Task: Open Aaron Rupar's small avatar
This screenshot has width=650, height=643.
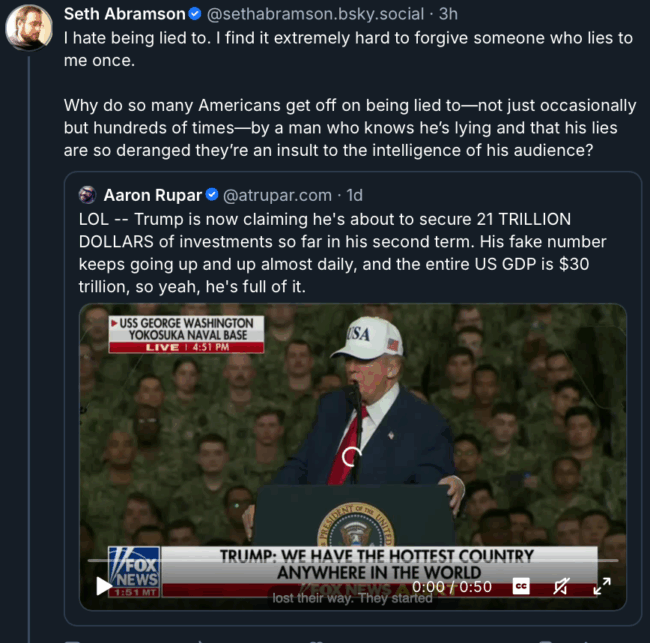Action: [x=87, y=194]
